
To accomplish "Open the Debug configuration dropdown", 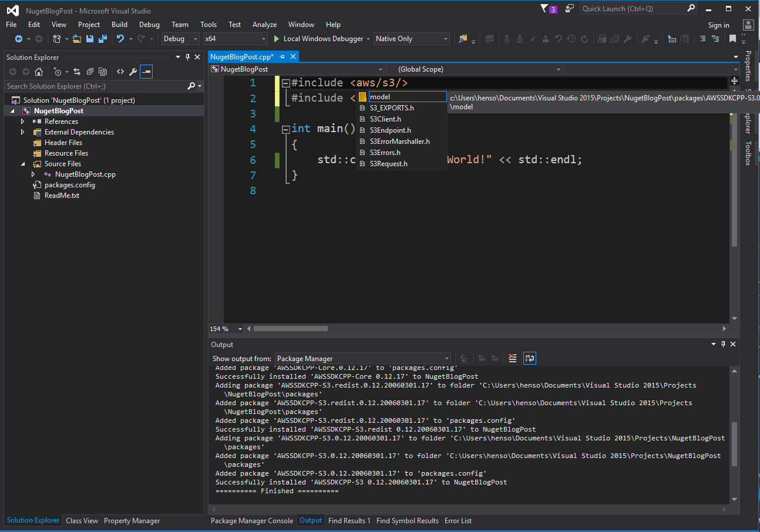I will tap(181, 39).
